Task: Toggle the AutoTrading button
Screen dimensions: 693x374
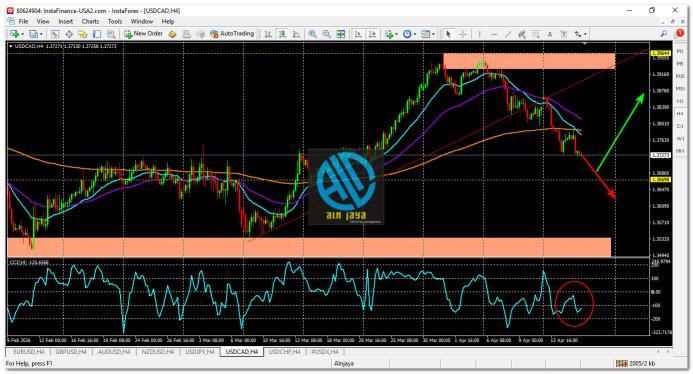Action: click(x=232, y=34)
